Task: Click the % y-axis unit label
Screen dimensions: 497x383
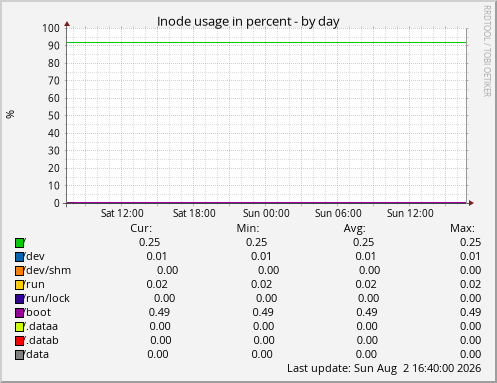Action: click(x=10, y=114)
